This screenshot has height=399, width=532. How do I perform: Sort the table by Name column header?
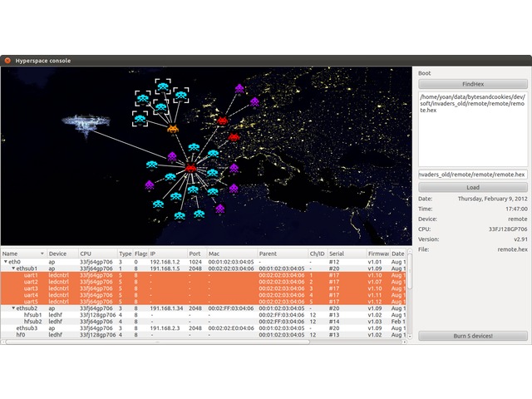tap(22, 254)
